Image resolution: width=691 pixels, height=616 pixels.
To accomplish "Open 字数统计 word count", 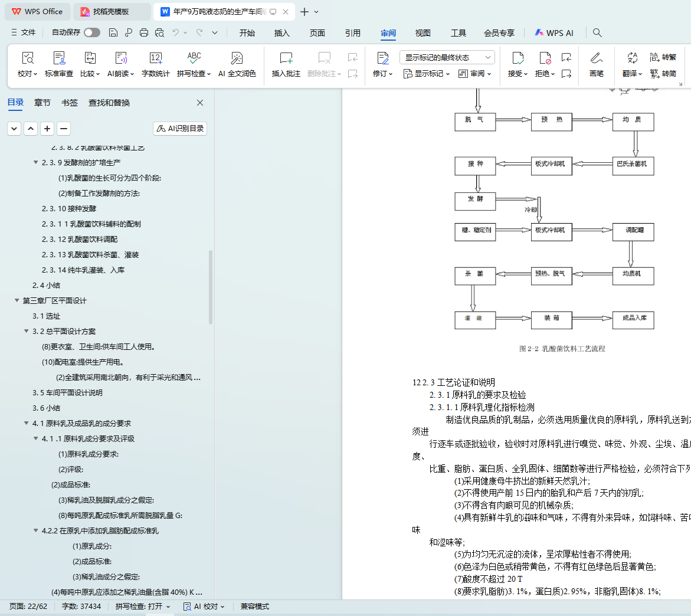I will click(x=156, y=64).
